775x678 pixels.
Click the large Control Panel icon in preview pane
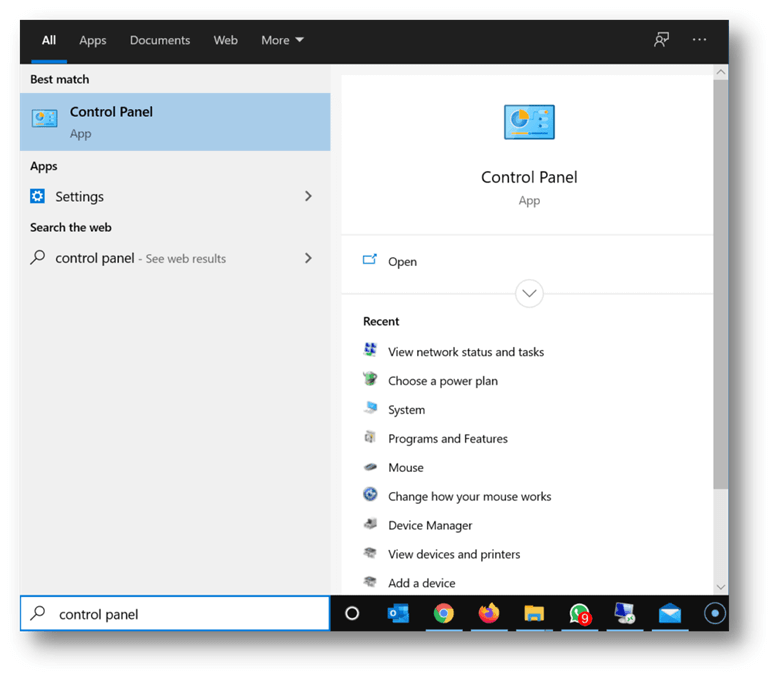coord(529,122)
